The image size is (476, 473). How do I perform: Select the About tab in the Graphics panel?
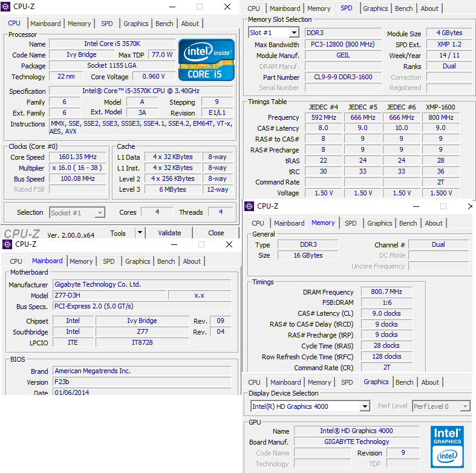click(x=430, y=382)
